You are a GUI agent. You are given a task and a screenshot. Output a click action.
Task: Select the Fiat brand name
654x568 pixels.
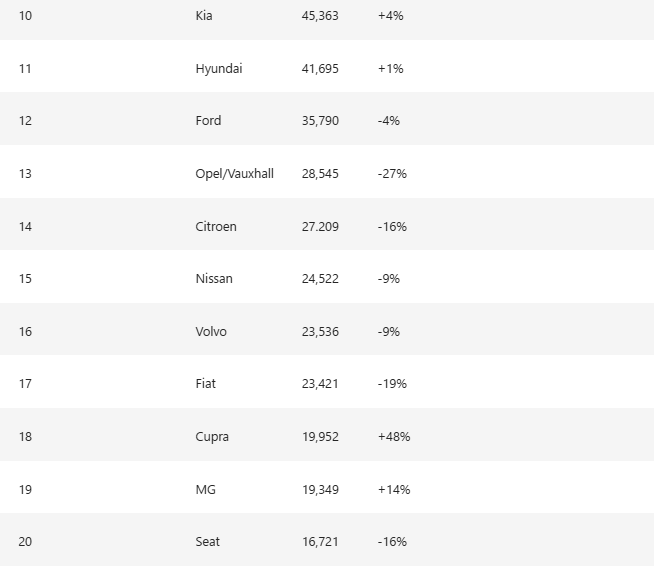click(205, 383)
